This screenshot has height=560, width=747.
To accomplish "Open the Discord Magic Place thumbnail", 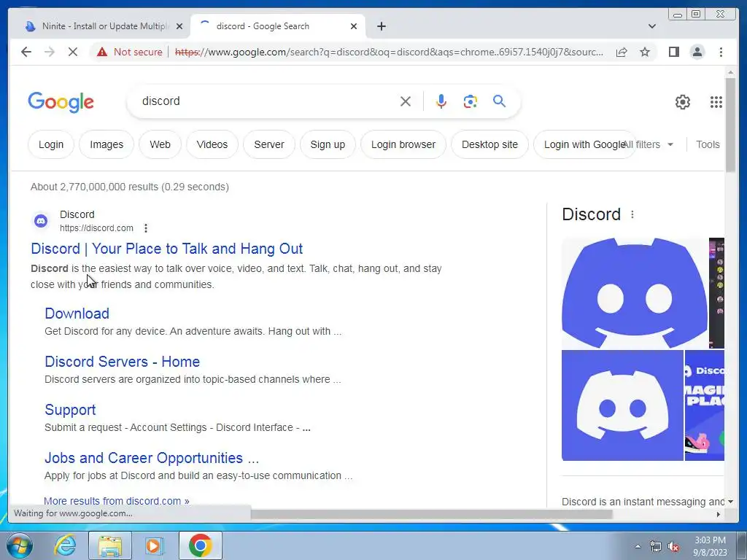I will click(x=705, y=405).
